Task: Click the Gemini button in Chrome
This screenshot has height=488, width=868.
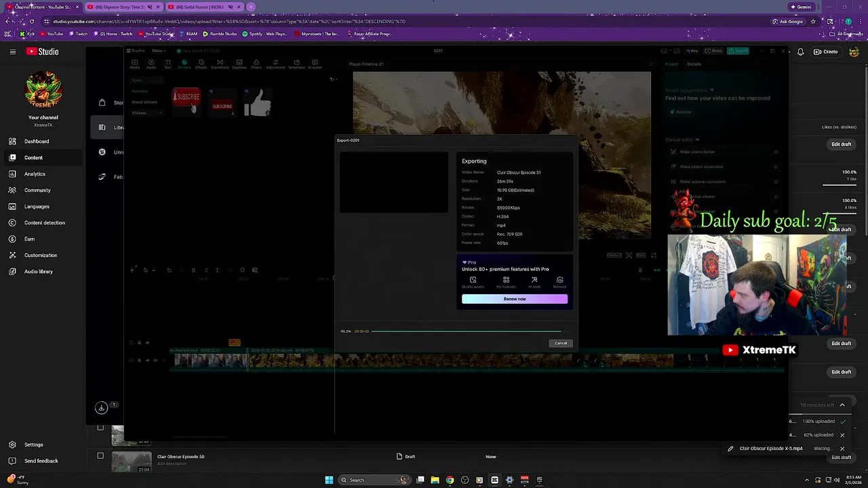Action: 801,7
